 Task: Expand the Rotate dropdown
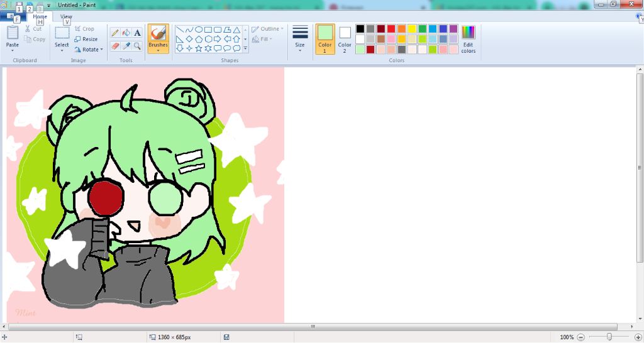(102, 49)
